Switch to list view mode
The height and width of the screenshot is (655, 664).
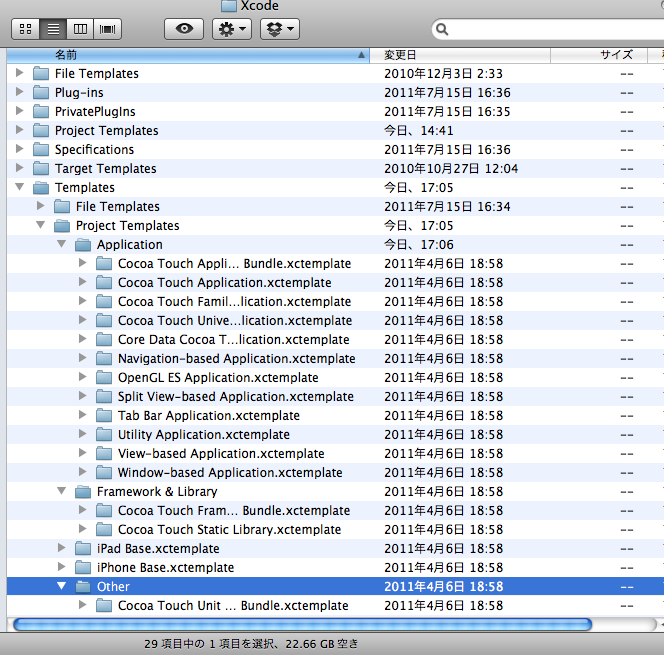click(53, 29)
